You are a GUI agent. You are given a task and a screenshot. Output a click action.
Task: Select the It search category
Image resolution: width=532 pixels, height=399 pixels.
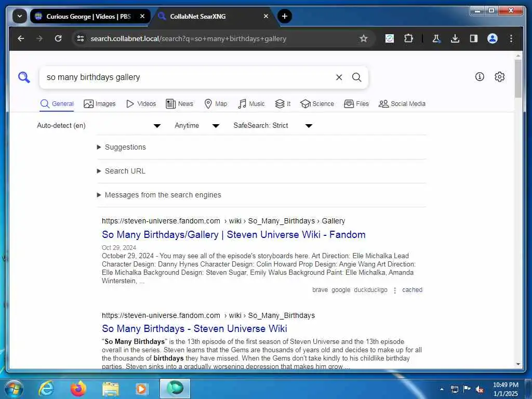point(283,104)
